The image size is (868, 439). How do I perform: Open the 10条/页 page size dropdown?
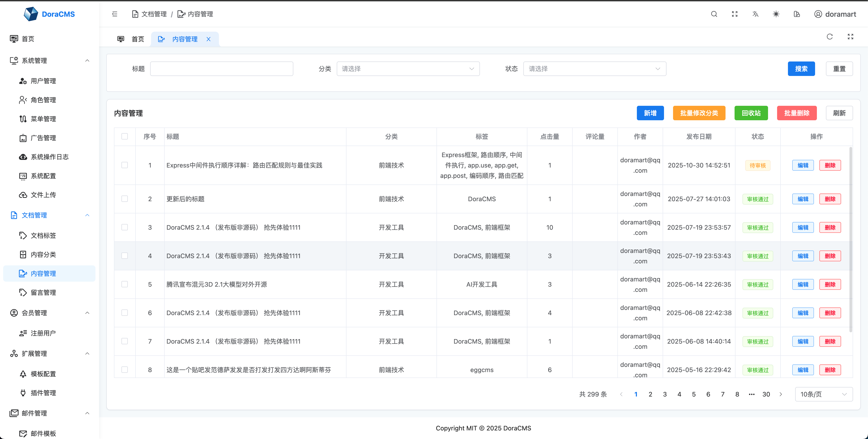pos(824,394)
